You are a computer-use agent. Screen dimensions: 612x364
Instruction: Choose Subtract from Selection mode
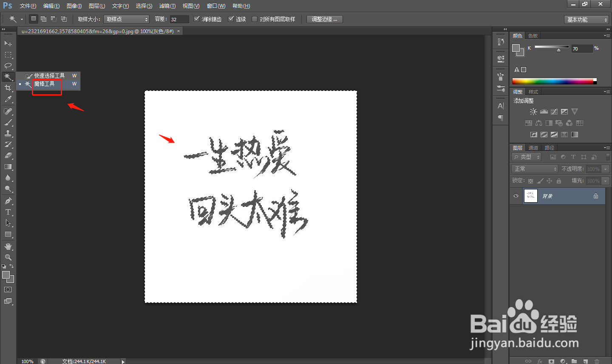pos(54,19)
